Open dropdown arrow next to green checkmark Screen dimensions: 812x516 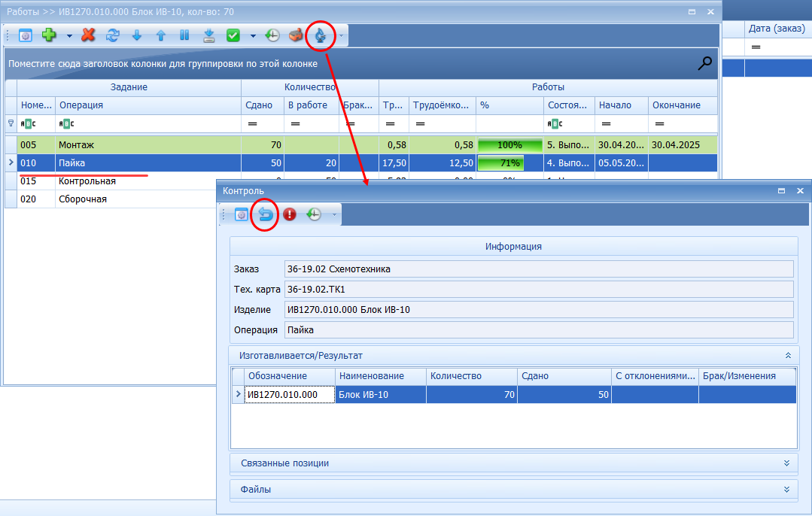click(253, 35)
